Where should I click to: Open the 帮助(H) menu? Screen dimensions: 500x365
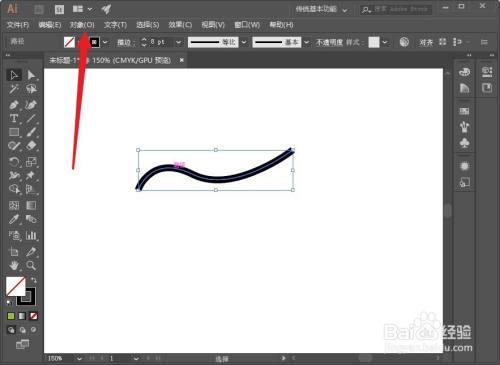coord(281,25)
